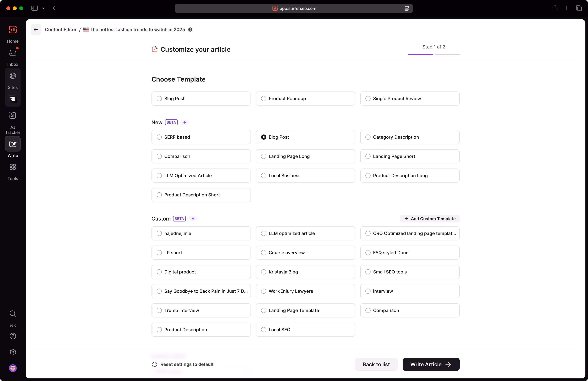Image resolution: width=588 pixels, height=381 pixels.
Task: Open the Tools grid icon
Action: (x=13, y=167)
